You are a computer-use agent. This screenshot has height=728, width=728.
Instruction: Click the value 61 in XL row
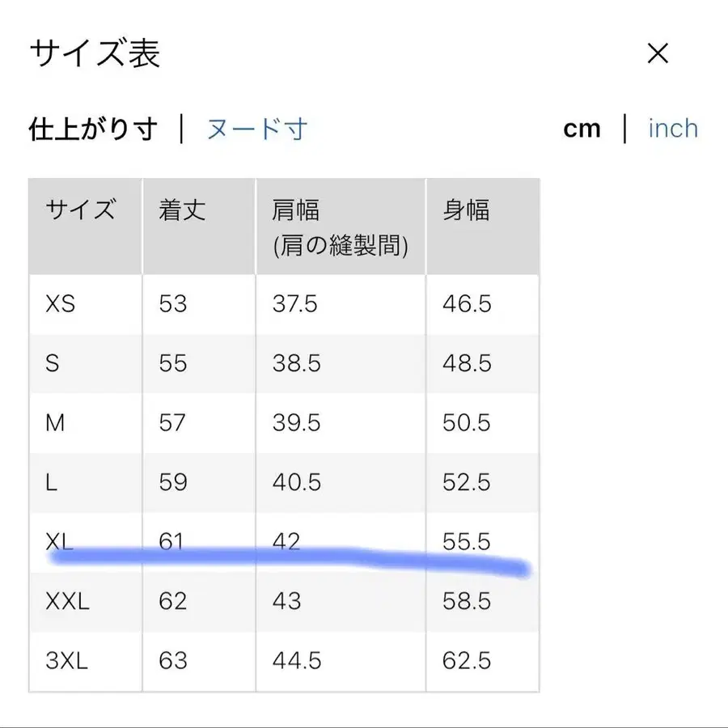tap(172, 541)
